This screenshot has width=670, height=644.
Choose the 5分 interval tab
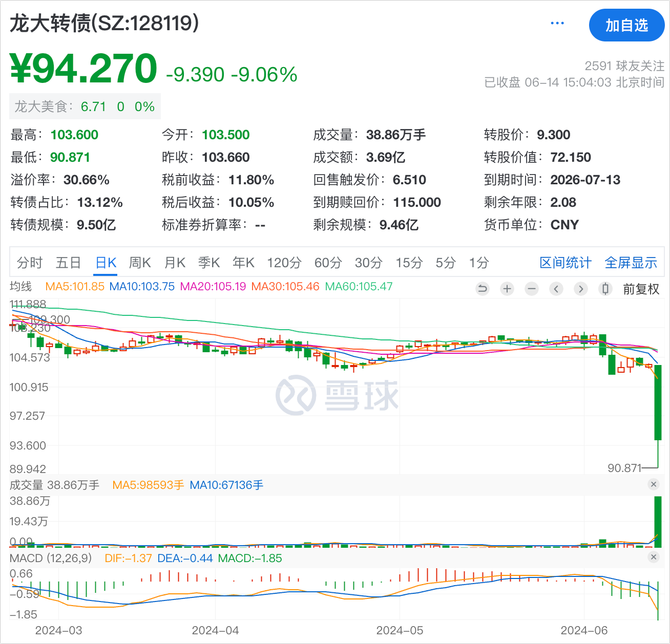coord(445,263)
